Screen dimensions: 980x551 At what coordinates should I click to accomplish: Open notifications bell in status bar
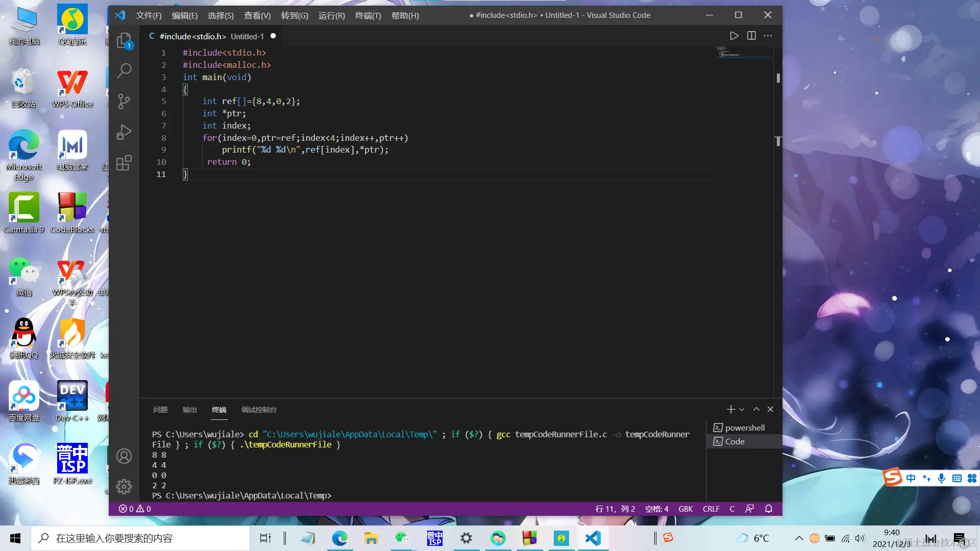(769, 509)
